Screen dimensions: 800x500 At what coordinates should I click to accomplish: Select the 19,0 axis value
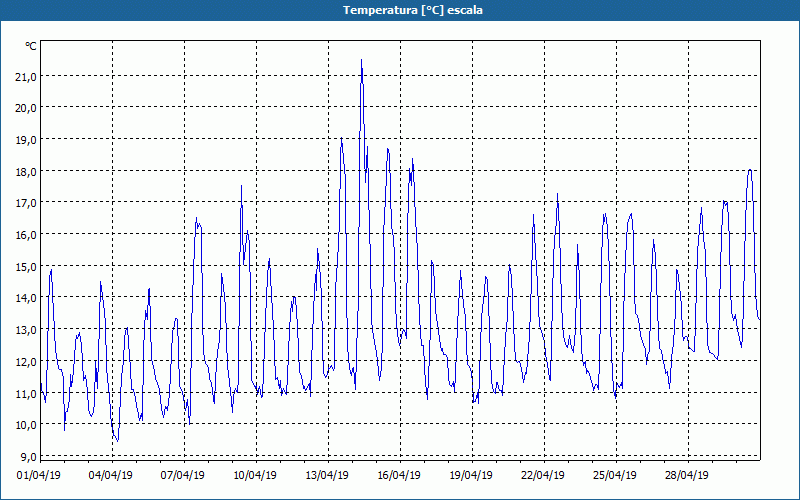click(26, 140)
